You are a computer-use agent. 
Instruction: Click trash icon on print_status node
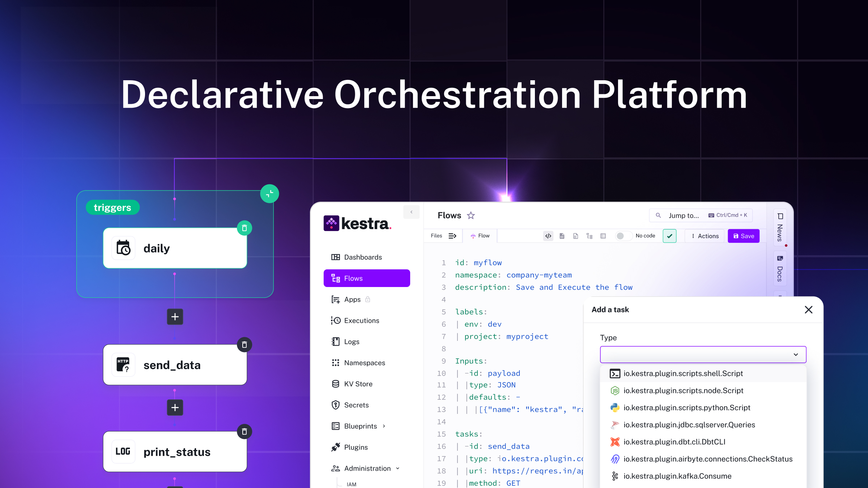(x=244, y=432)
